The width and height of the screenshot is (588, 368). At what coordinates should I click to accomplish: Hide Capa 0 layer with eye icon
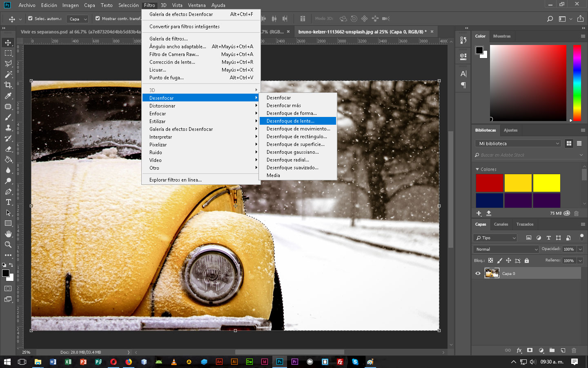pyautogui.click(x=478, y=274)
